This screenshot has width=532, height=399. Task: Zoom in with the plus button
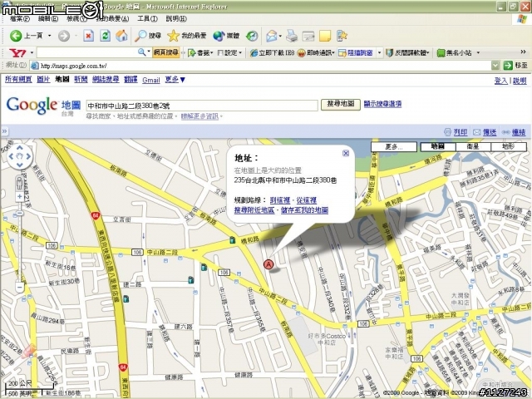coord(20,197)
